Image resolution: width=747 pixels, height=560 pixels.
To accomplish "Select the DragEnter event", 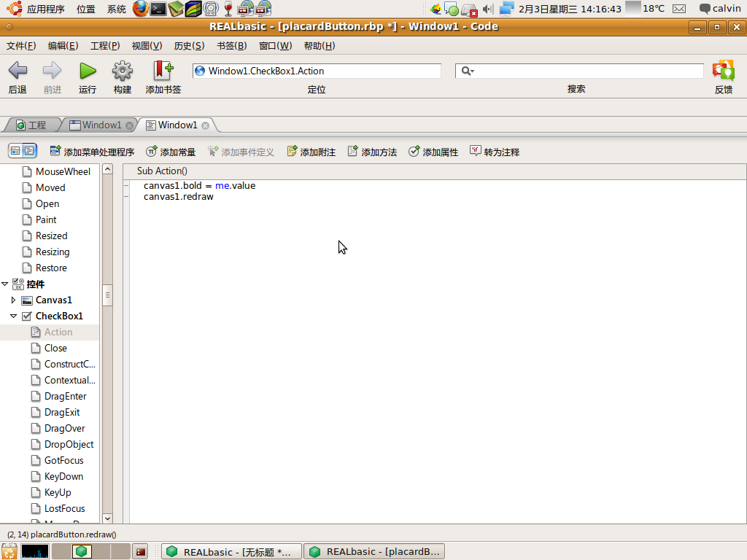I will pyautogui.click(x=65, y=396).
